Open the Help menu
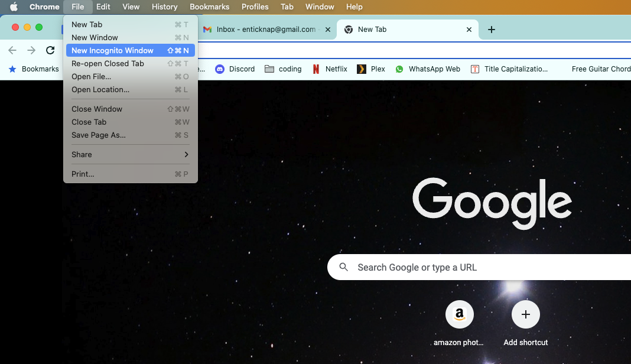631x364 pixels. click(354, 7)
